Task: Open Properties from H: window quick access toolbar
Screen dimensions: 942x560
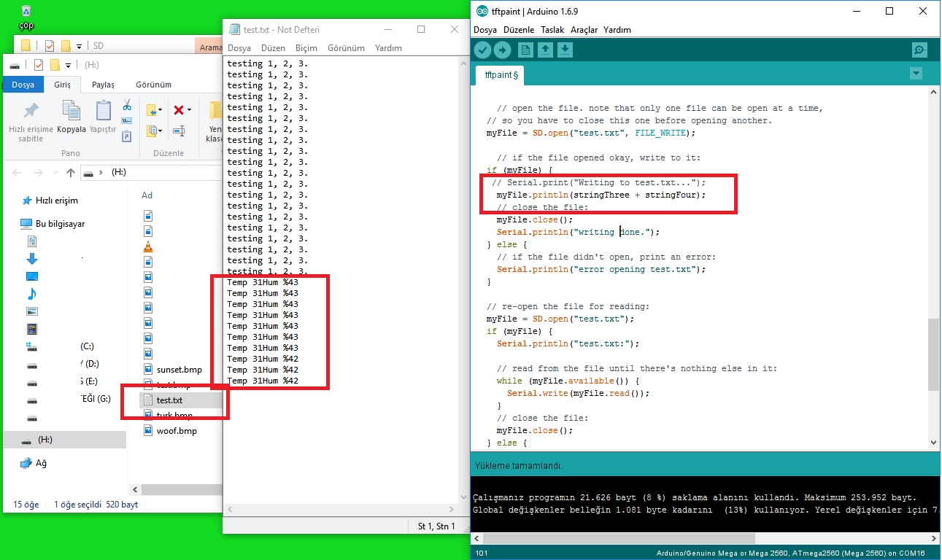Action: click(x=39, y=65)
